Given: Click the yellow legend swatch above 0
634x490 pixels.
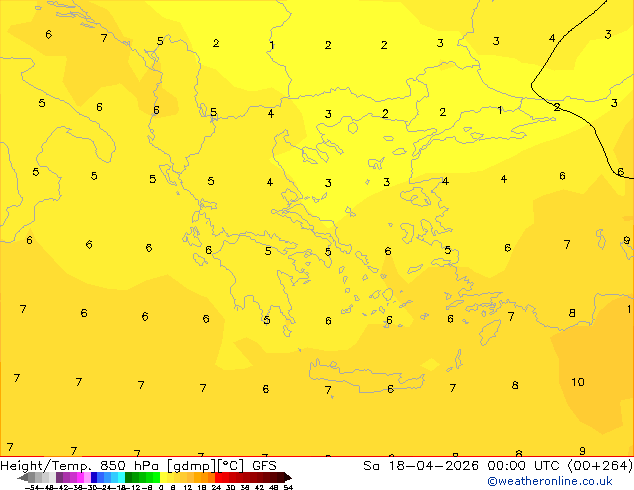Looking at the screenshot, I should [x=163, y=477].
